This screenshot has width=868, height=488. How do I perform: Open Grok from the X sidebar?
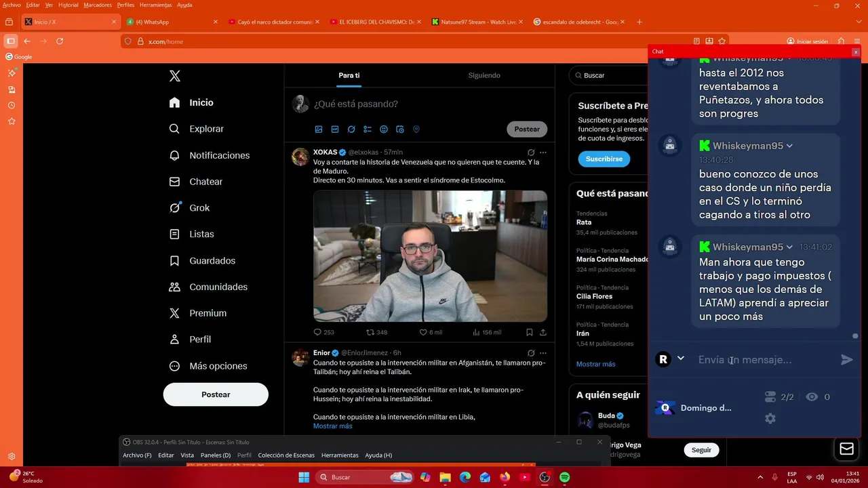[x=190, y=208]
